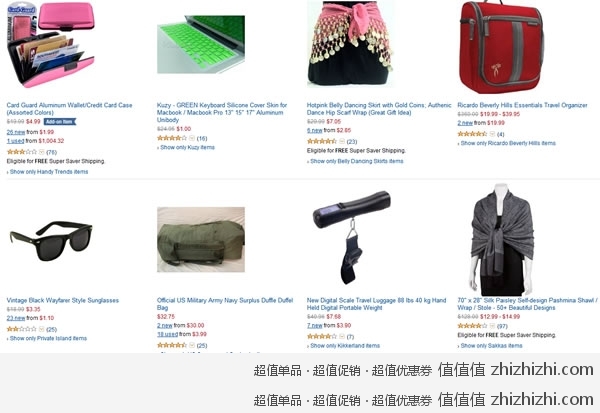This screenshot has width=600, height=413.
Task: Expand the rating dropdown beside Kuzy's 16 reviews
Action: click(192, 138)
